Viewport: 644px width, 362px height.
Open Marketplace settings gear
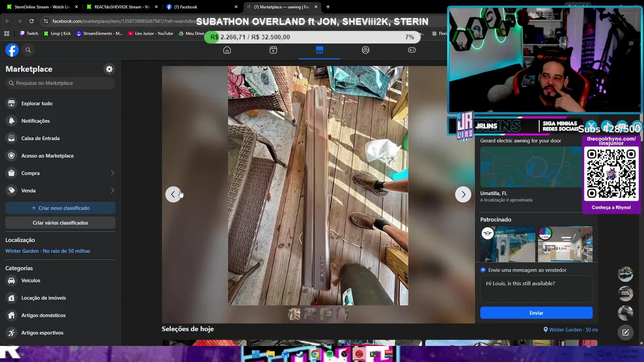pos(109,69)
